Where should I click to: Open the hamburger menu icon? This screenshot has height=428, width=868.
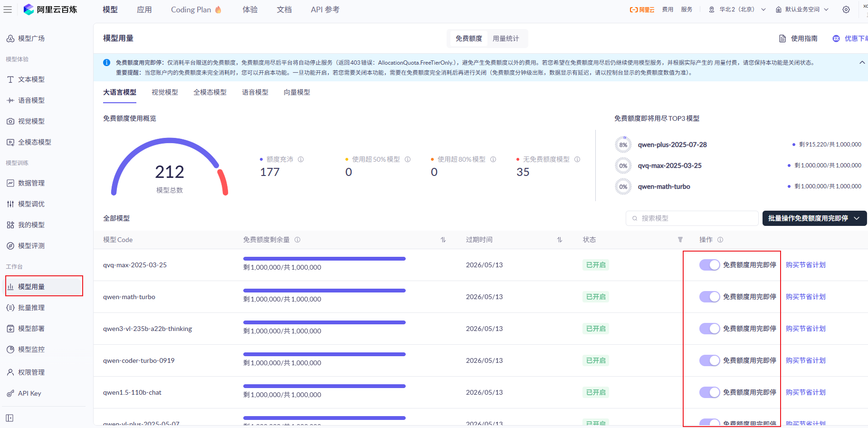pos(8,10)
